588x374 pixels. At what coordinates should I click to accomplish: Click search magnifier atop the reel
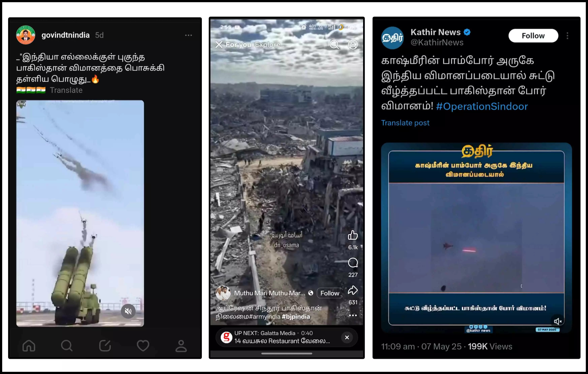click(334, 44)
